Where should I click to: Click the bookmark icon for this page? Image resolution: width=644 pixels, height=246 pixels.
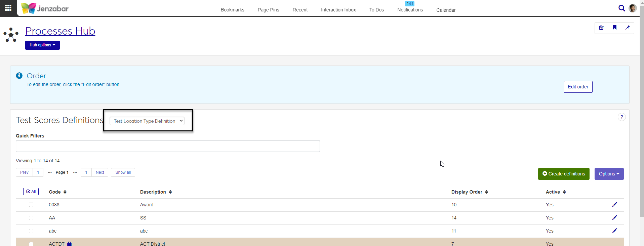tap(614, 28)
